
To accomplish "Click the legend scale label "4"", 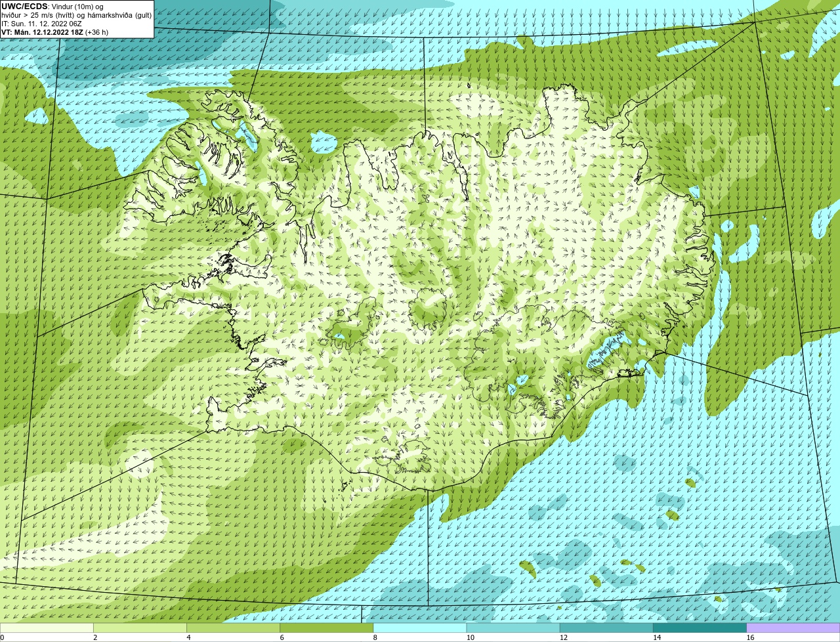I will 188,637.
